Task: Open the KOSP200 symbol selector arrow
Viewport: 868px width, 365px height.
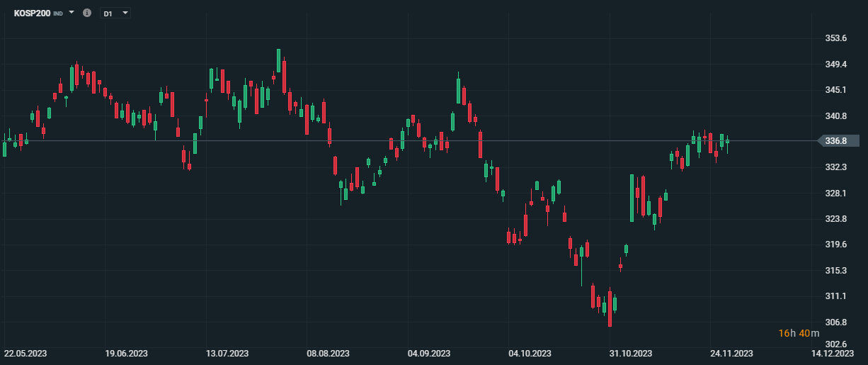Action: [72, 13]
